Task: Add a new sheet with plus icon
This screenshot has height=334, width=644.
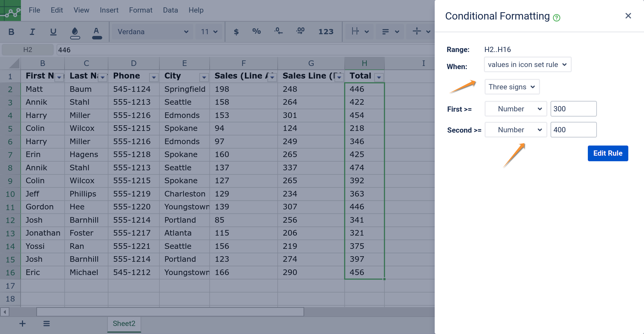Action: (22, 324)
